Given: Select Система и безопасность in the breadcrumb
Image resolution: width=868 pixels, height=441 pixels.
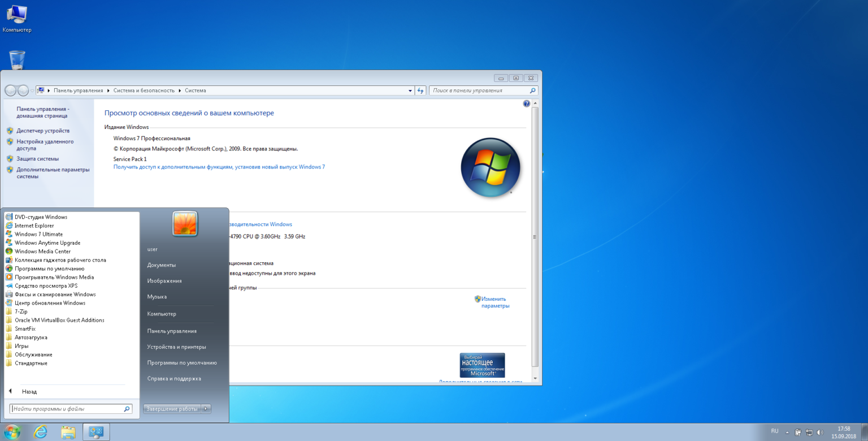Looking at the screenshot, I should [144, 90].
